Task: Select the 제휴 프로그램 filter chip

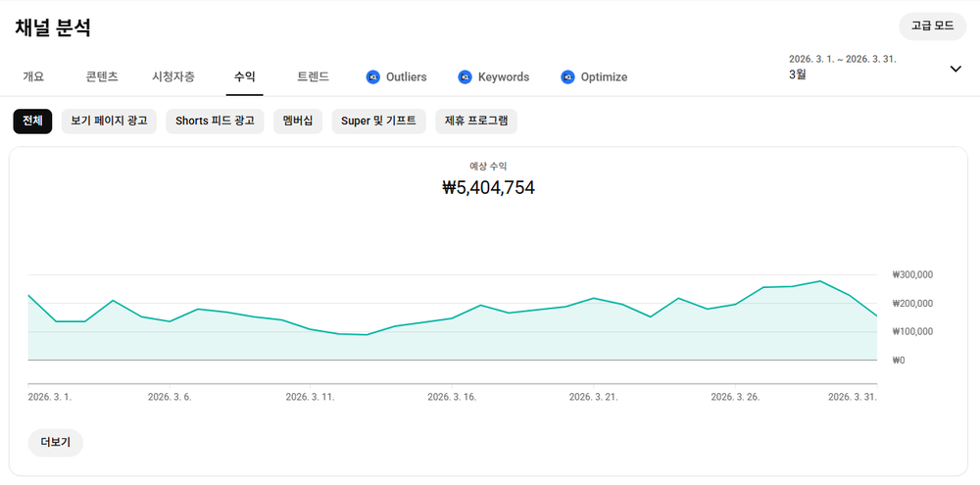Action: (476, 121)
